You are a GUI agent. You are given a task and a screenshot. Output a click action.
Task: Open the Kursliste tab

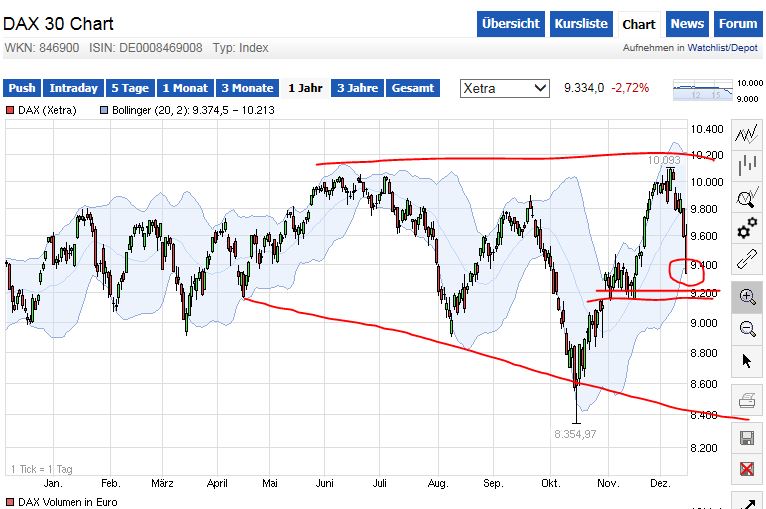tap(580, 24)
